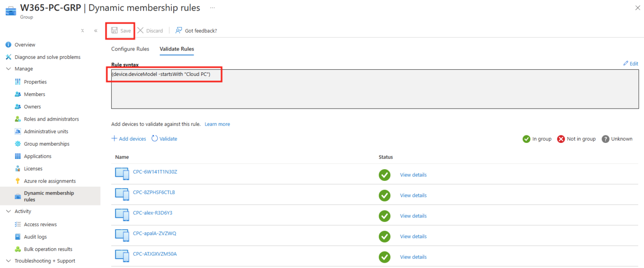Viewport: 644px width, 268px height.
Task: Open Group memberships in sidebar
Action: 47,144
